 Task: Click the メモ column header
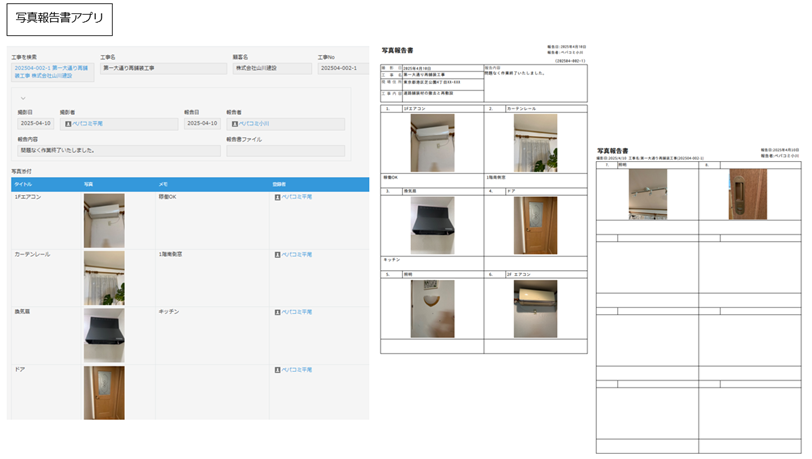coord(164,184)
